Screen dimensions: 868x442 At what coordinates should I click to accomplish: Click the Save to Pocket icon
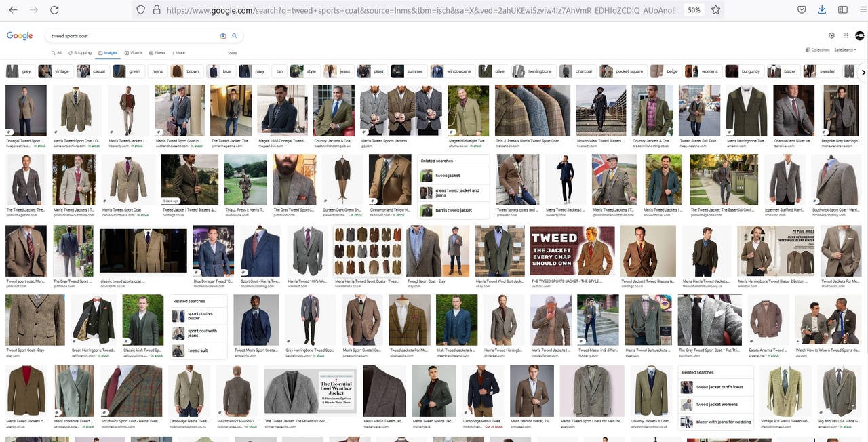coord(802,10)
